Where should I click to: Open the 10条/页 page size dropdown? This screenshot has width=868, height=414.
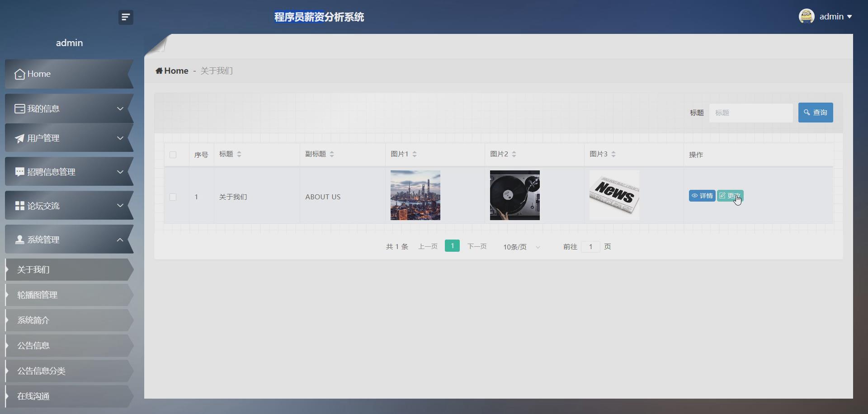pos(520,247)
